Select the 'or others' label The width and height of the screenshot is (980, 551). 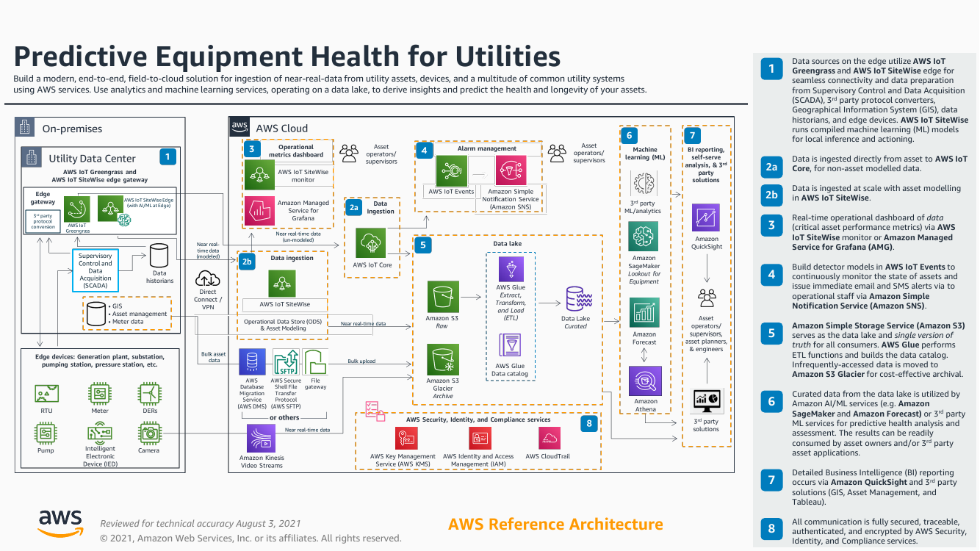click(x=284, y=417)
